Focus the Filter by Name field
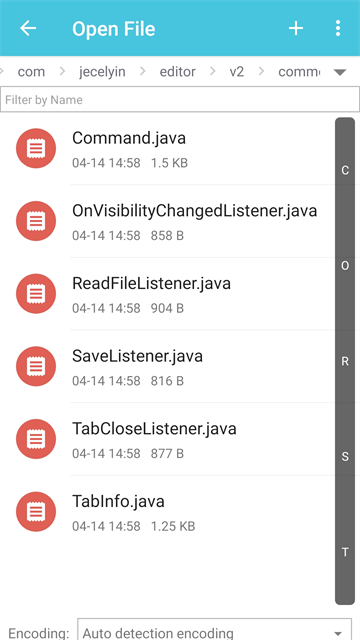 pos(180,100)
